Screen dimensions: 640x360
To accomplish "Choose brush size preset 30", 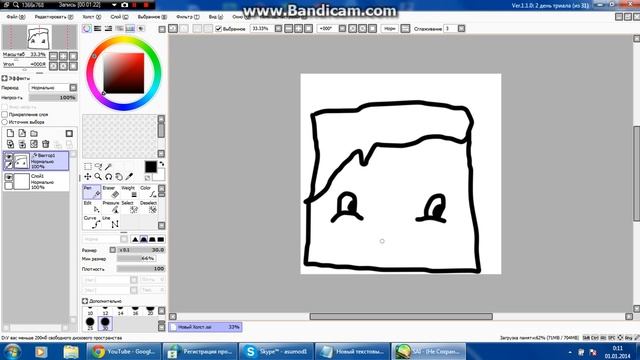I will [105, 323].
